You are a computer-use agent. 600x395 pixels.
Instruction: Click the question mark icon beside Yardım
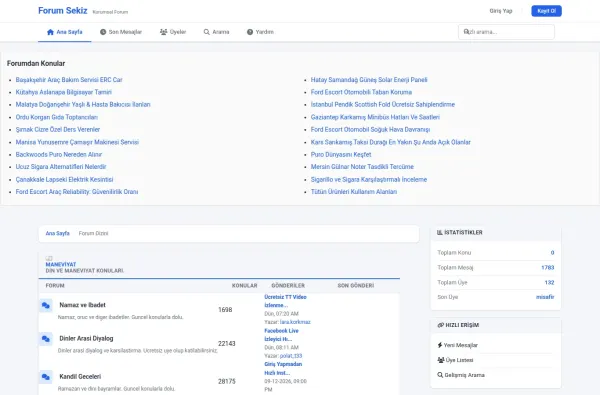pyautogui.click(x=250, y=32)
